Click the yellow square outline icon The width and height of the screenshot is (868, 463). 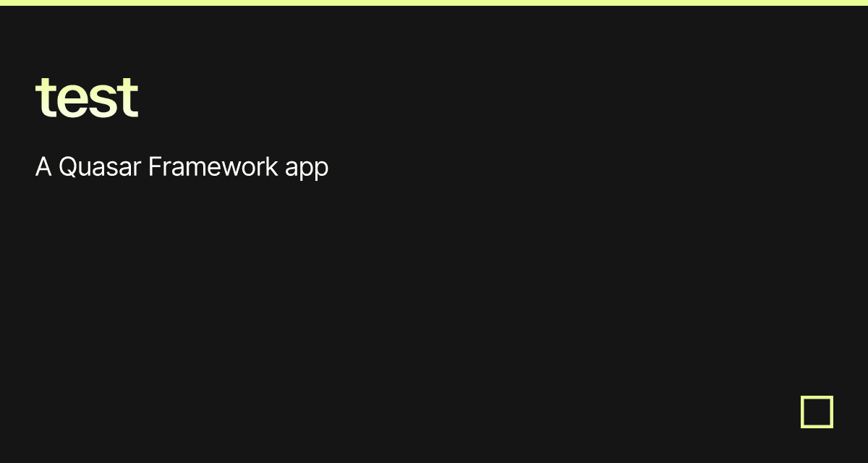pos(817,412)
